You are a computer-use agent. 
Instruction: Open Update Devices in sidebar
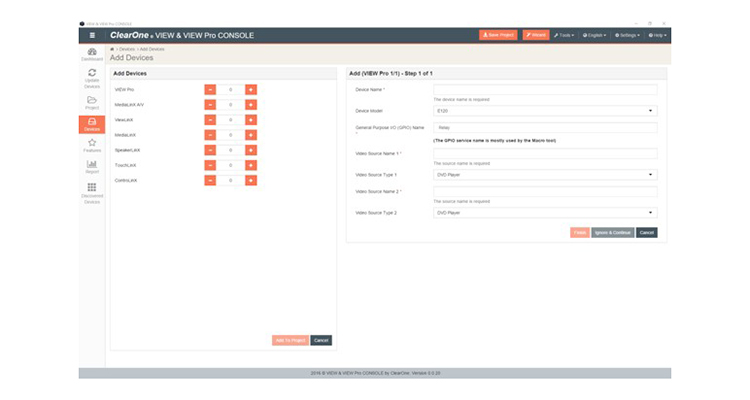(x=92, y=78)
